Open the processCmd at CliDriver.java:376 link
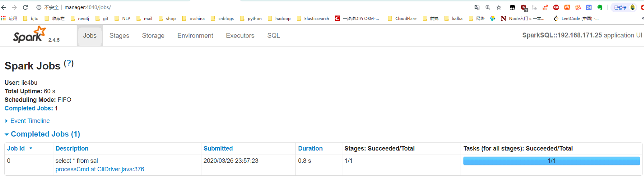Viewport: 644px width, 189px height. click(100, 169)
